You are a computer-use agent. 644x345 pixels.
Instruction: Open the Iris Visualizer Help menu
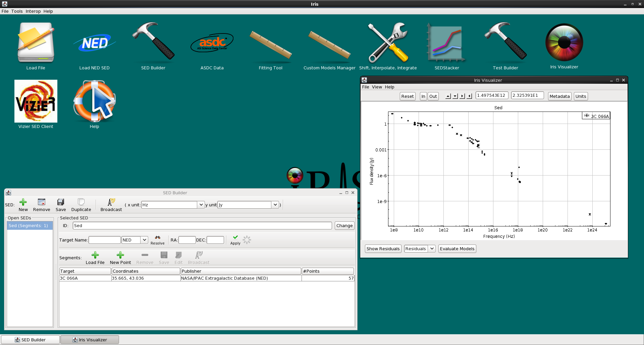click(x=390, y=87)
